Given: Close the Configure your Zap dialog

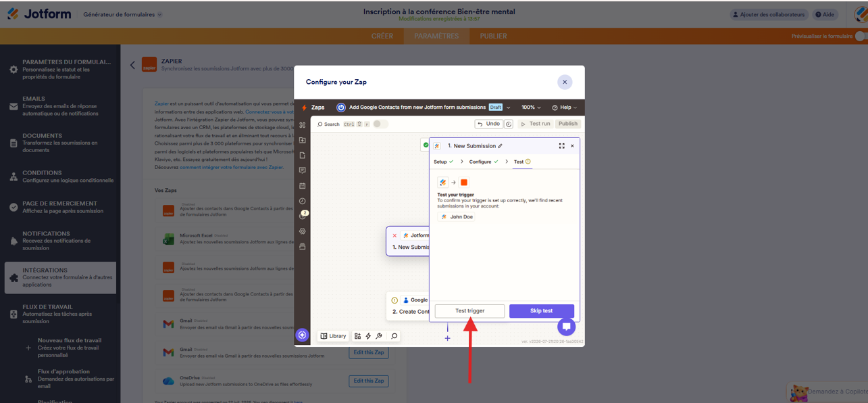Looking at the screenshot, I should point(565,82).
